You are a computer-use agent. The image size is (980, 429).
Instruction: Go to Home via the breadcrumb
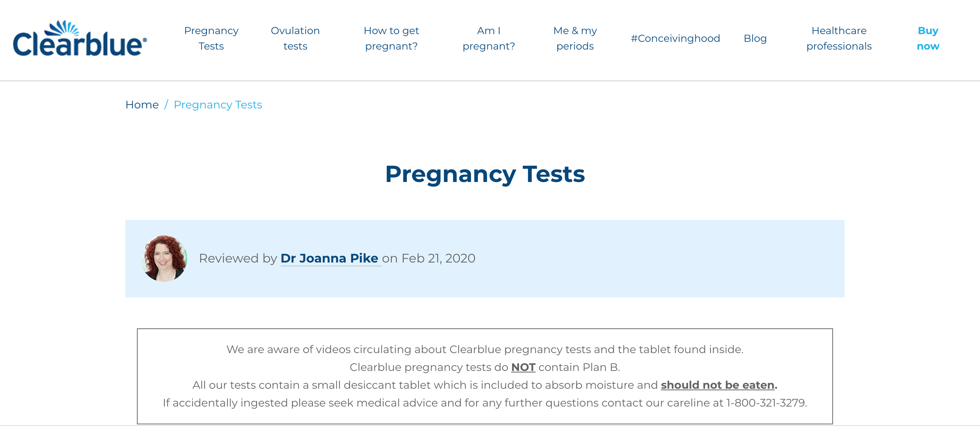[x=142, y=105]
